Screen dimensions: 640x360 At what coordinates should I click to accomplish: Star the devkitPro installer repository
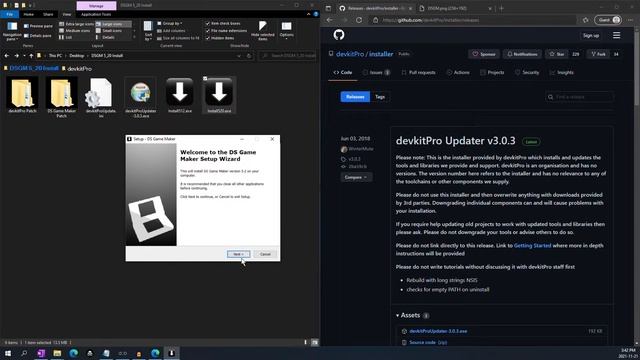tap(557, 54)
